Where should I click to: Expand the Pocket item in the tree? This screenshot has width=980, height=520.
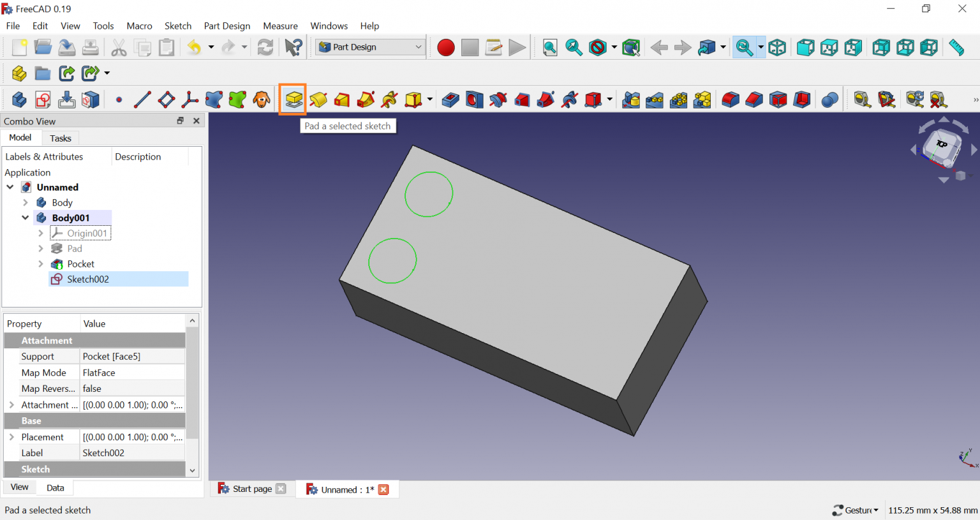41,264
